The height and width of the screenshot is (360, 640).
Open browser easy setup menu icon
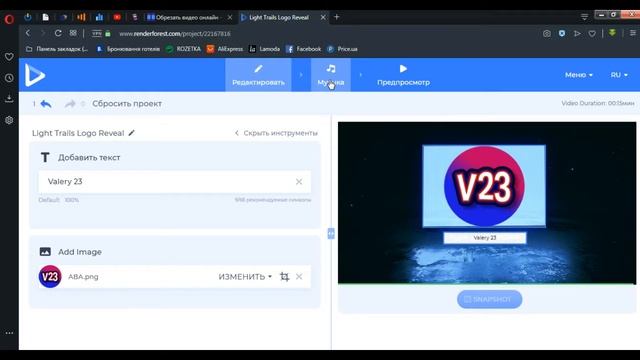point(632,33)
